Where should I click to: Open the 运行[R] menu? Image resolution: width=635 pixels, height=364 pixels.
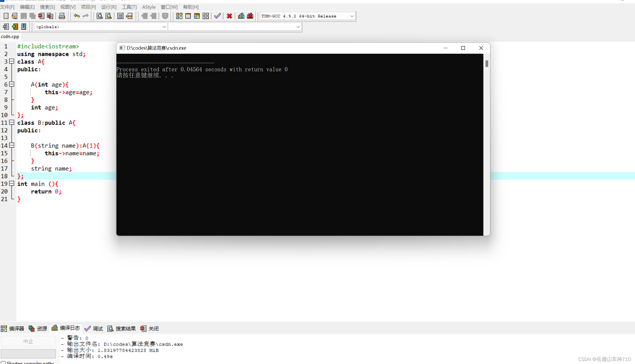coord(109,7)
